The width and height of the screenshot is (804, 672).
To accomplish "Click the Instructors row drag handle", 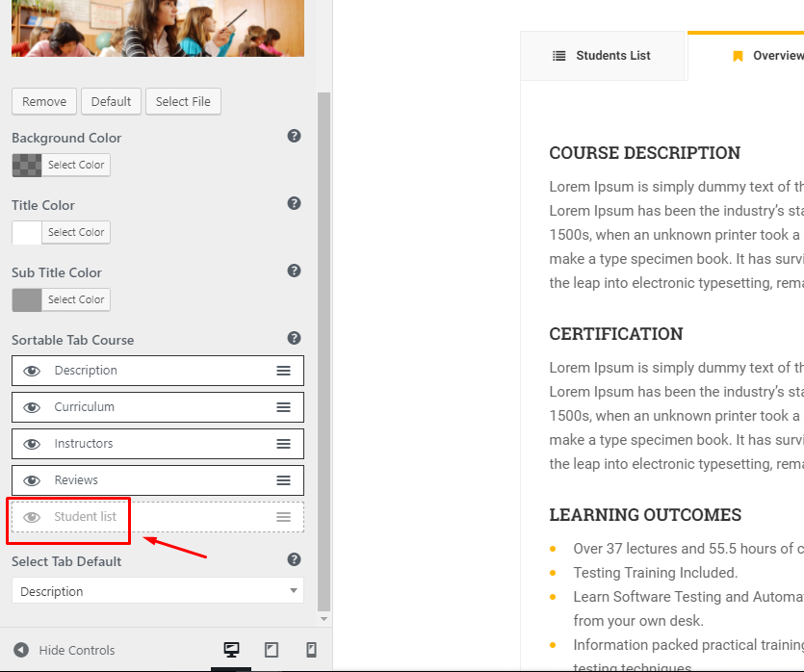I will [x=283, y=444].
